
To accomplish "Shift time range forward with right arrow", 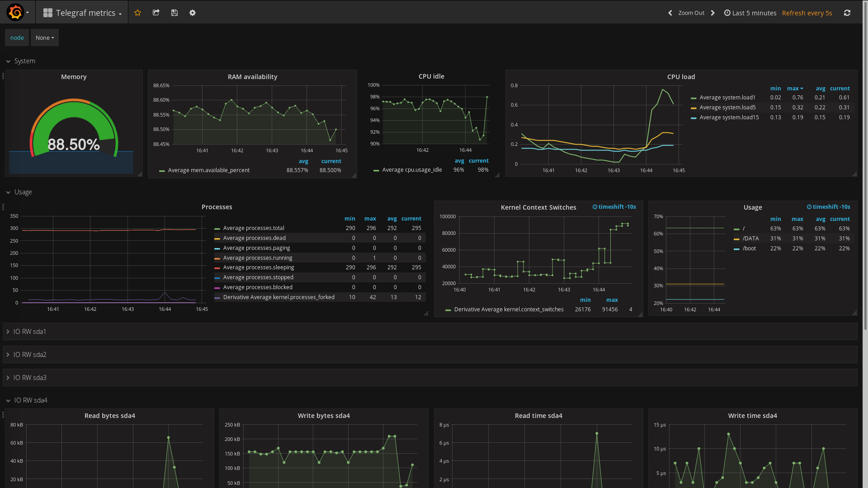I will coord(713,13).
